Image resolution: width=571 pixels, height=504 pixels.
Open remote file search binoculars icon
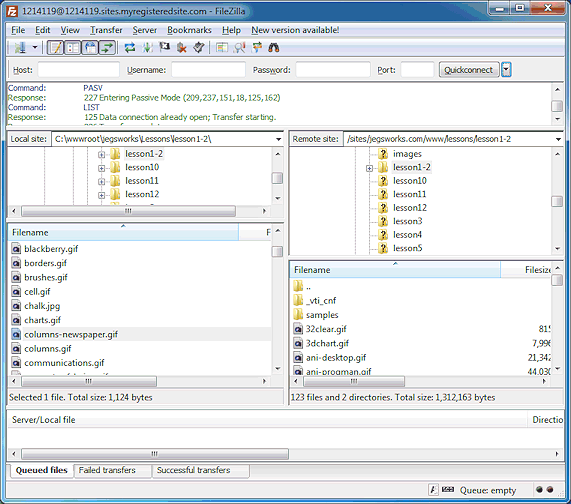pos(274,47)
